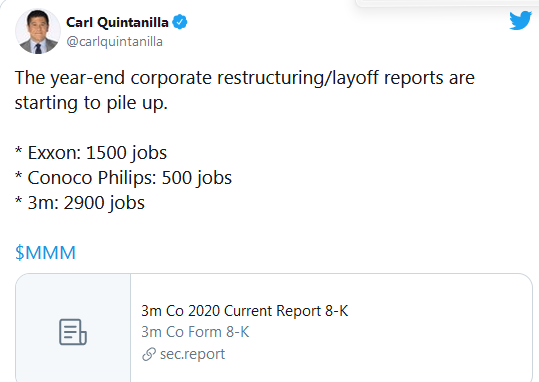Screen dimensions: 539x382
Task: Click the chain link icon beside sec.report
Action: (x=149, y=354)
